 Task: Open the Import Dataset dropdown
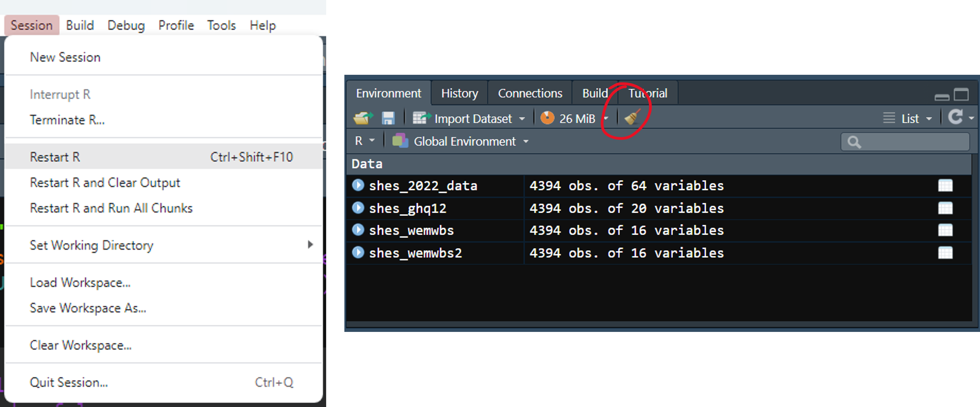474,119
